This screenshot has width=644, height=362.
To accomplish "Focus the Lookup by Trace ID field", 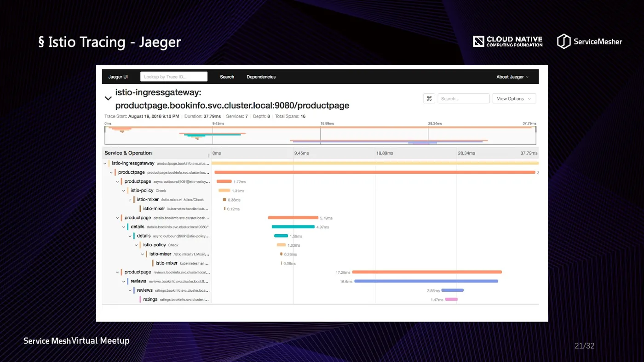I will point(173,77).
